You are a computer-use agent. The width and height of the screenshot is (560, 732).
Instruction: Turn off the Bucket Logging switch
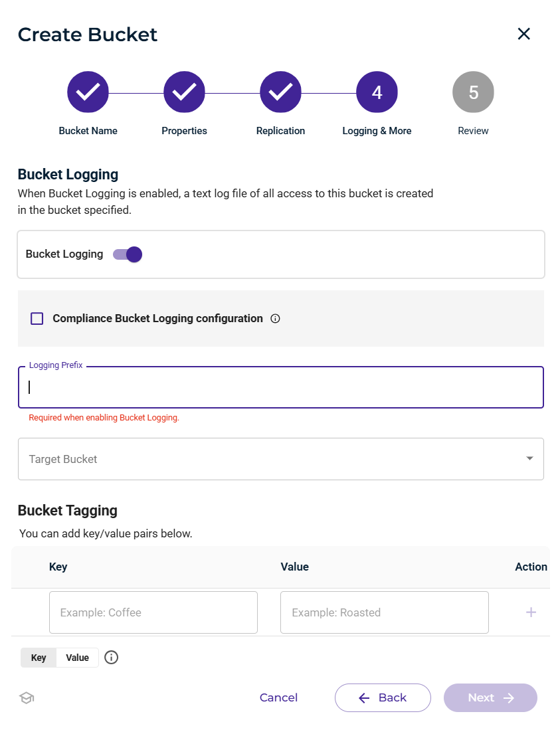click(128, 254)
